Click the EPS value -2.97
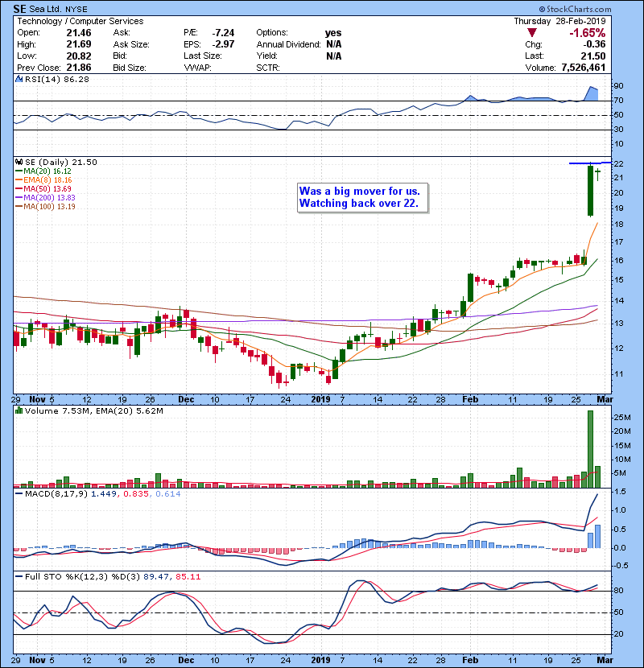This screenshot has width=644, height=668. [x=223, y=44]
